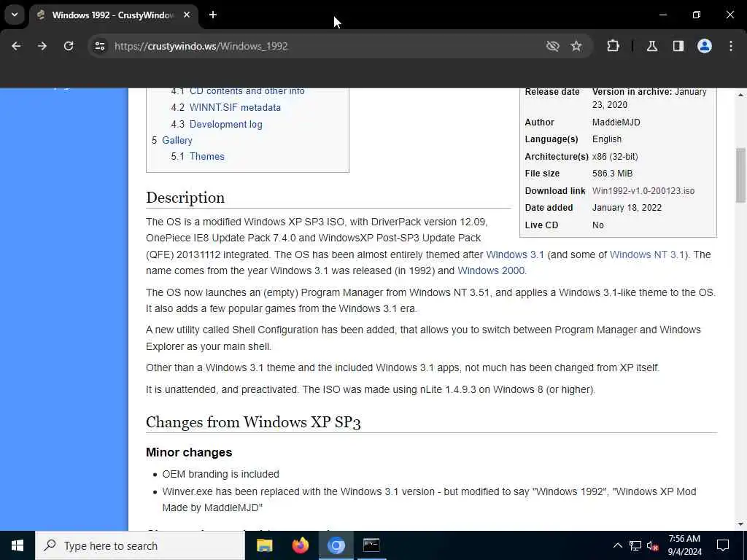Viewport: 747px width, 560px height.
Task: Select the Windows 1992 - CrustyWindows tab
Action: (x=113, y=15)
